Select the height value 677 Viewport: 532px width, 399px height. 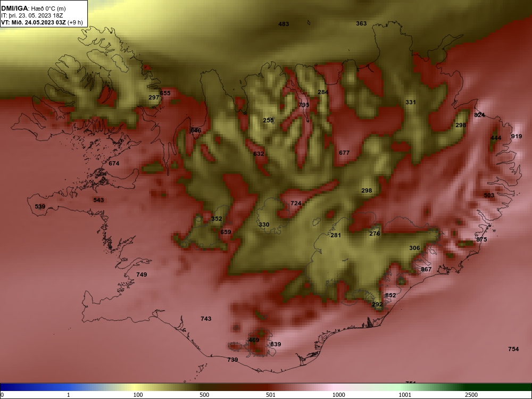point(344,153)
